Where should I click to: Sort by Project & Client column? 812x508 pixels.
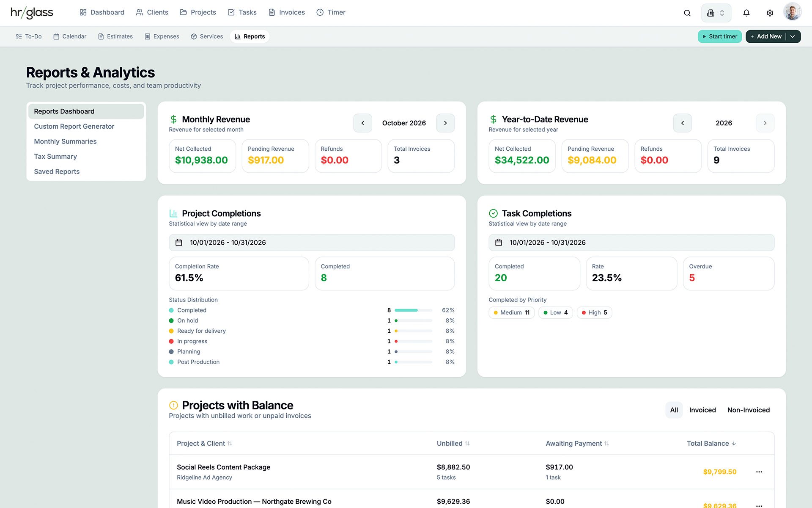coord(204,444)
